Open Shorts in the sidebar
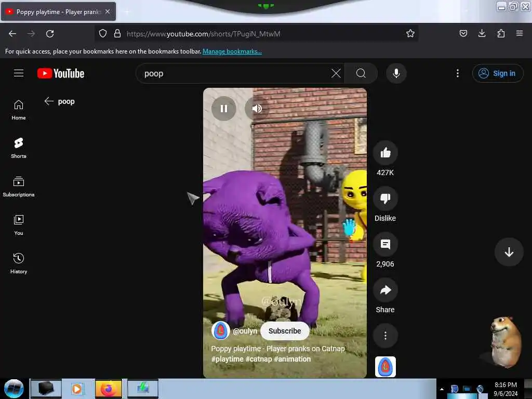This screenshot has height=399, width=532. click(19, 148)
